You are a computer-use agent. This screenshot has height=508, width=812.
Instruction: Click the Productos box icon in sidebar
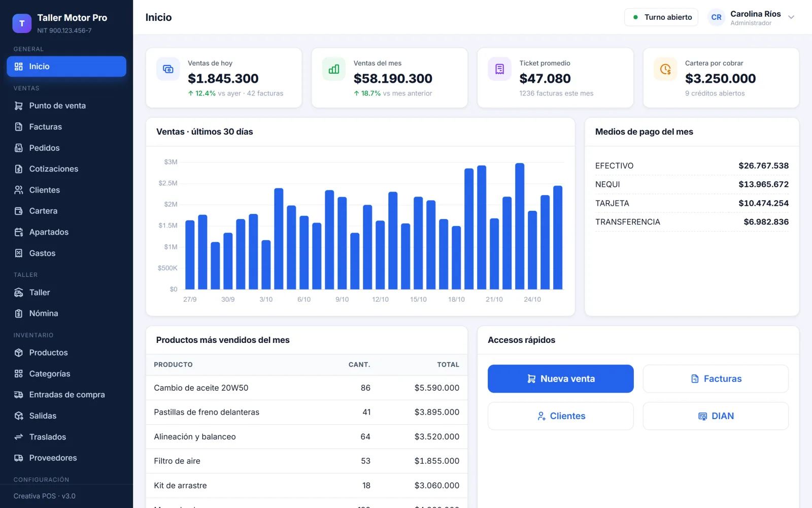19,353
